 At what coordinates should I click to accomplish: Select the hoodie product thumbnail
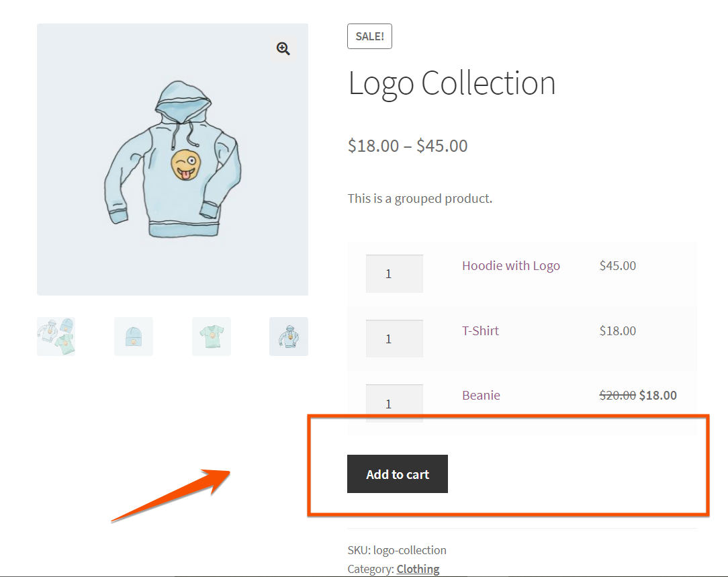click(288, 336)
